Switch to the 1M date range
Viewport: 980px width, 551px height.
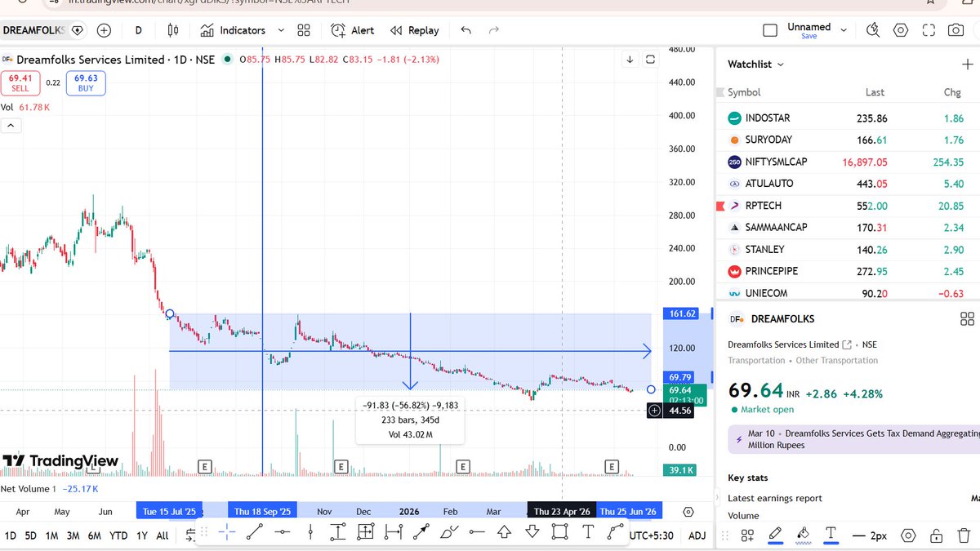(x=51, y=535)
